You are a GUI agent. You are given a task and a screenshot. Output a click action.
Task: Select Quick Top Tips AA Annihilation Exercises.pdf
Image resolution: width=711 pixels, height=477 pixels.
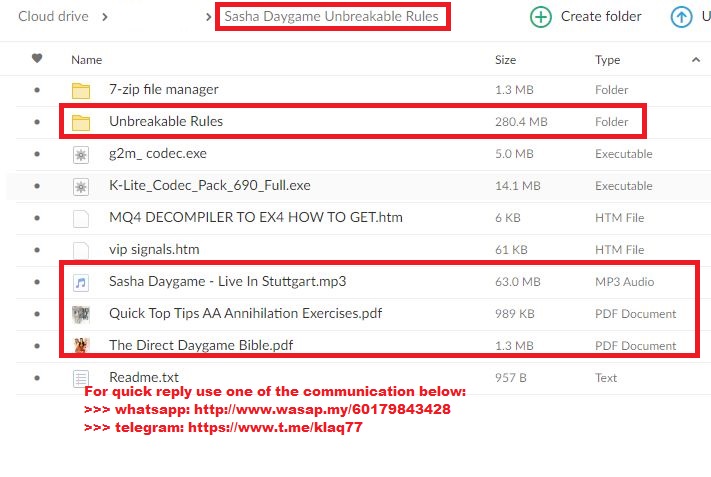(x=246, y=314)
